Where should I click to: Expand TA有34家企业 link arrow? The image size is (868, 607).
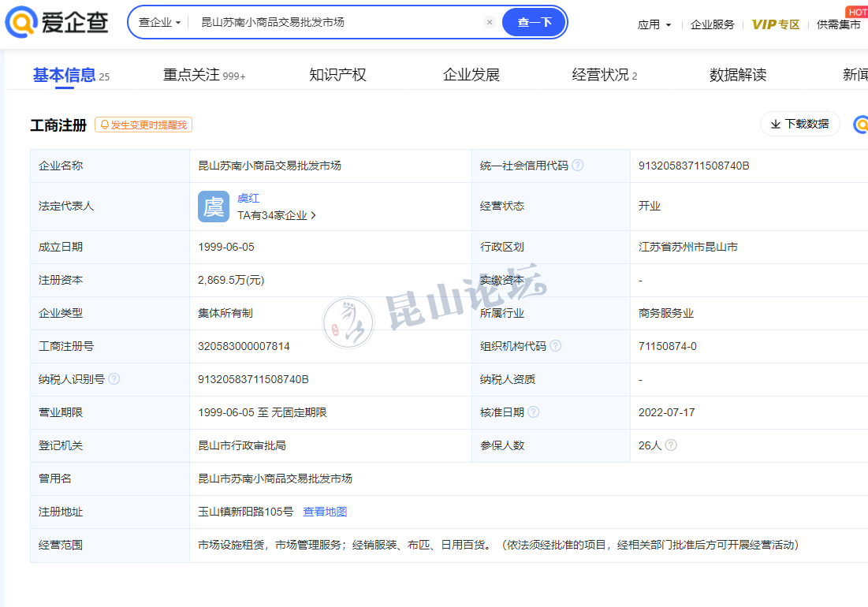(313, 215)
